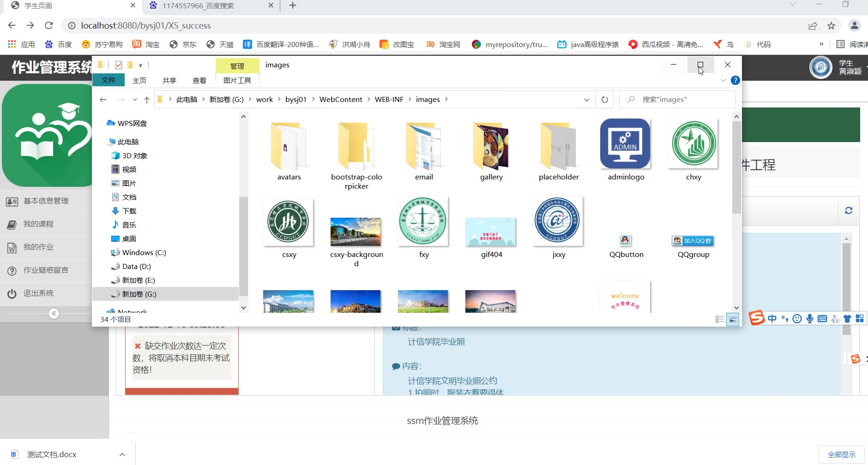Open recent locations dropdown arrow
The width and height of the screenshot is (868, 465).
[x=135, y=100]
